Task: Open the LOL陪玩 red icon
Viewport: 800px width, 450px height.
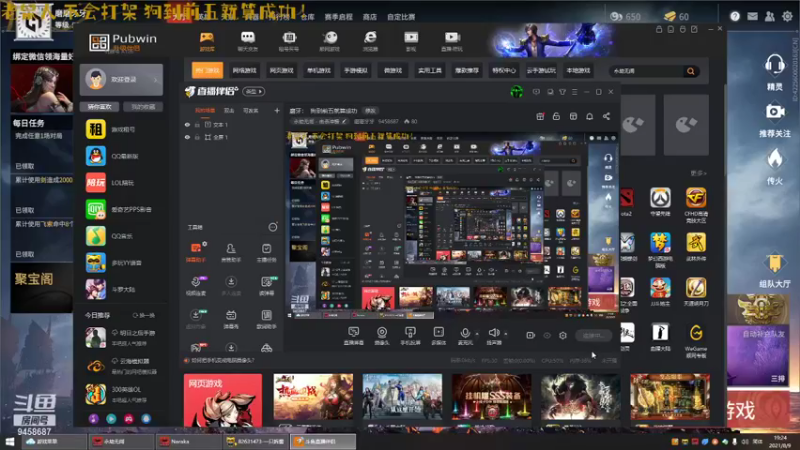Action: (x=95, y=183)
